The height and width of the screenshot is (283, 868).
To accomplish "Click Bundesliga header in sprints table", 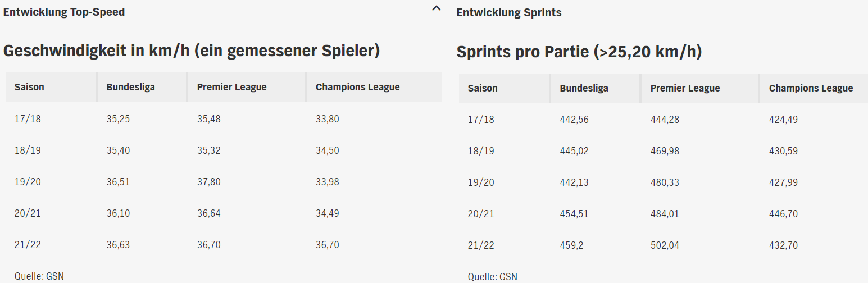I will pyautogui.click(x=584, y=88).
